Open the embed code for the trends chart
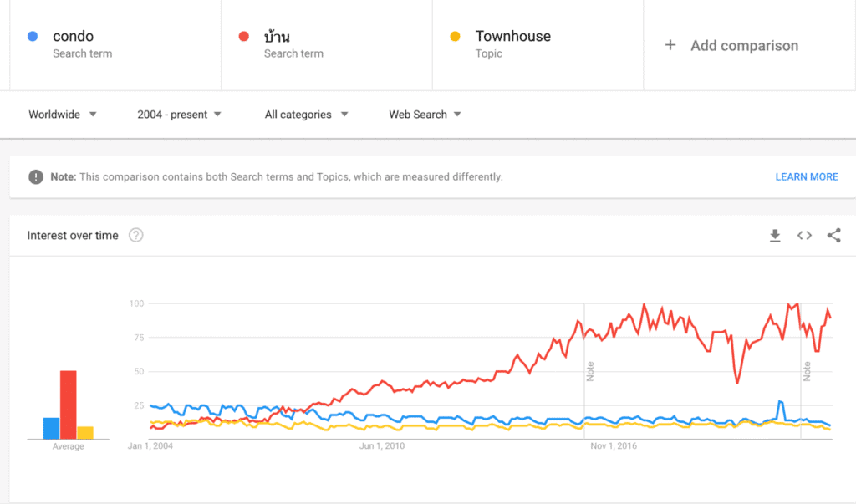The height and width of the screenshot is (504, 856). [804, 235]
